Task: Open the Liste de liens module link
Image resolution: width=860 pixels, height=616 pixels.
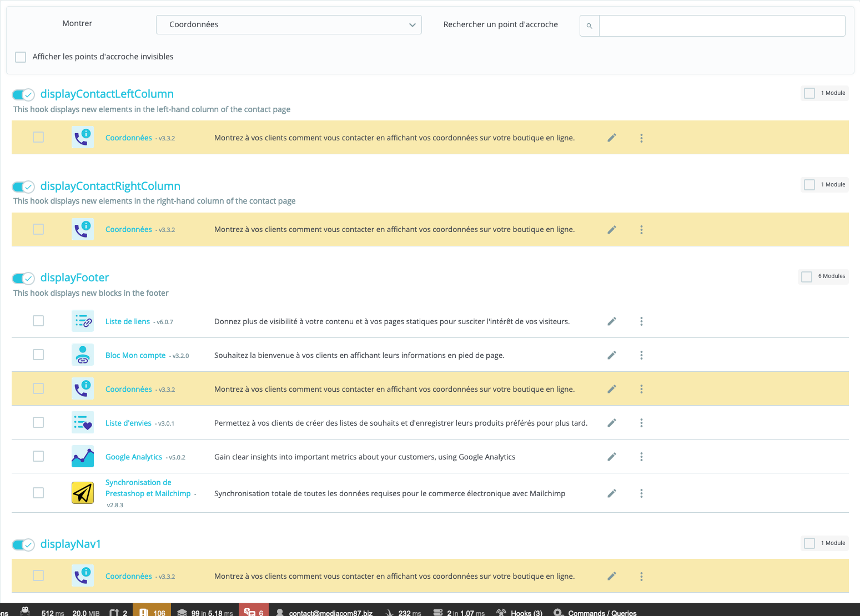Action: click(x=128, y=321)
